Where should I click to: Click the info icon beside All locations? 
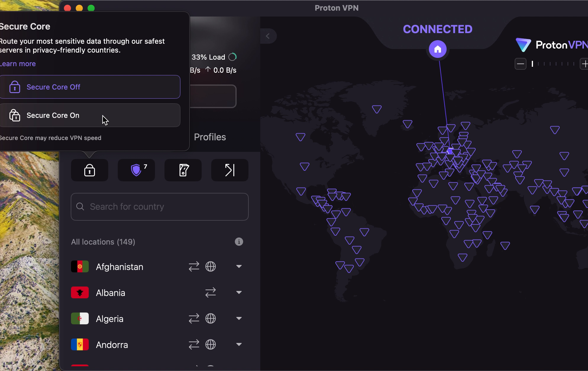pos(239,242)
